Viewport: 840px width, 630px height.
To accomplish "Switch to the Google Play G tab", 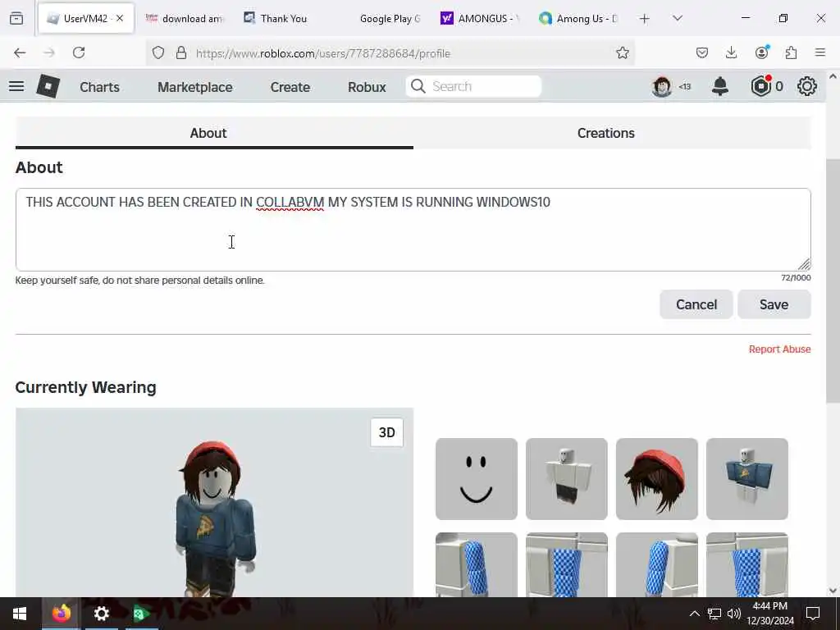I will pyautogui.click(x=381, y=19).
